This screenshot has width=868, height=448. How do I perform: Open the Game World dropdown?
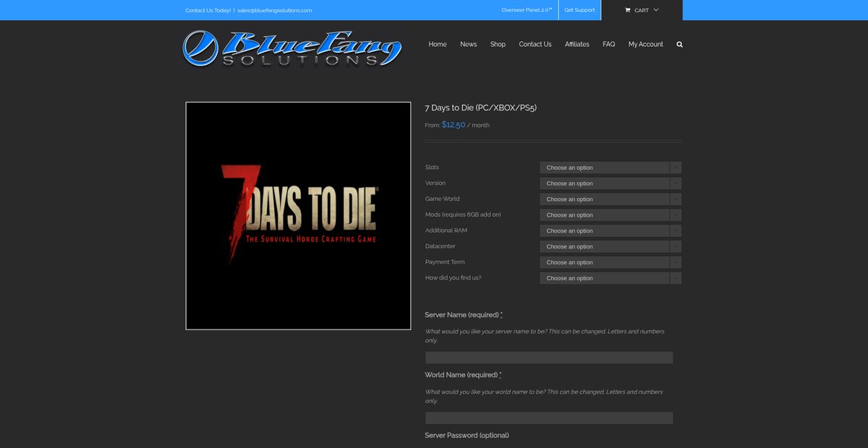coord(610,199)
